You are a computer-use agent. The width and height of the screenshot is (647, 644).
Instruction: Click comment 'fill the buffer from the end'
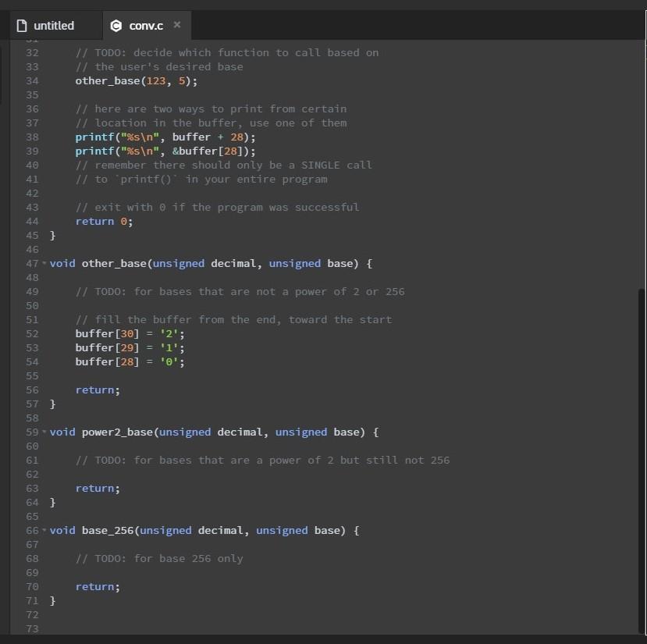(x=234, y=319)
